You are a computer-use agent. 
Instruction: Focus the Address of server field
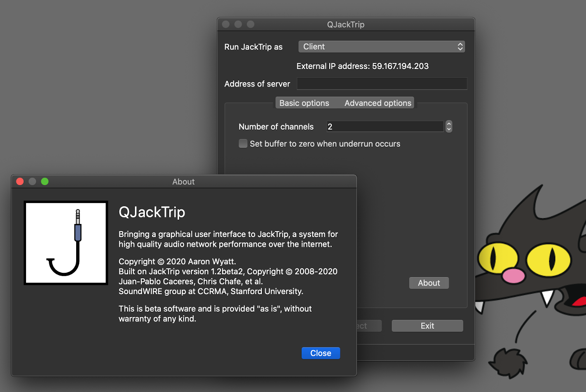tap(382, 83)
